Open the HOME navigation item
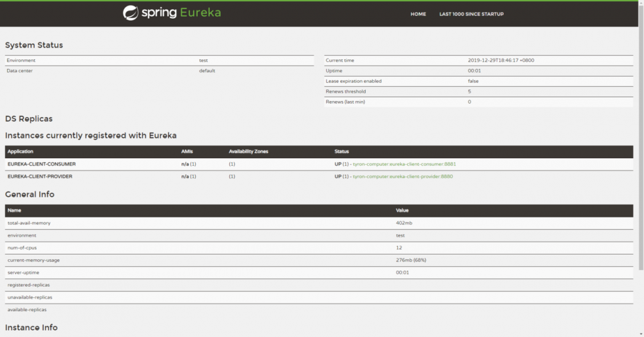The width and height of the screenshot is (644, 337). pos(418,14)
